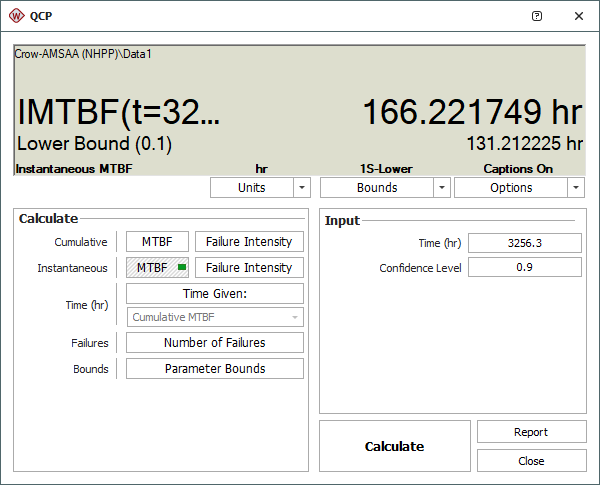Select Parameter Bounds calculation
Viewport: 600px width, 485px height.
(x=214, y=368)
